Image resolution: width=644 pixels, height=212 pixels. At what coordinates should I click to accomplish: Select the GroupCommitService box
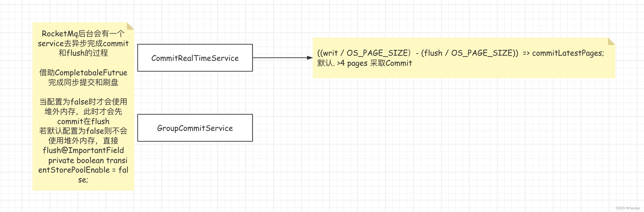(195, 128)
